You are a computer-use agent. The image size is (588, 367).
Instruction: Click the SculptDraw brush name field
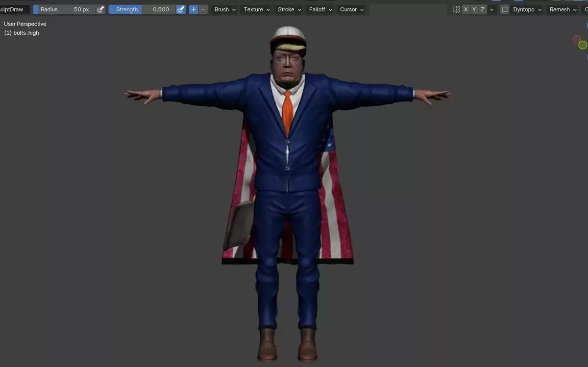pos(15,9)
